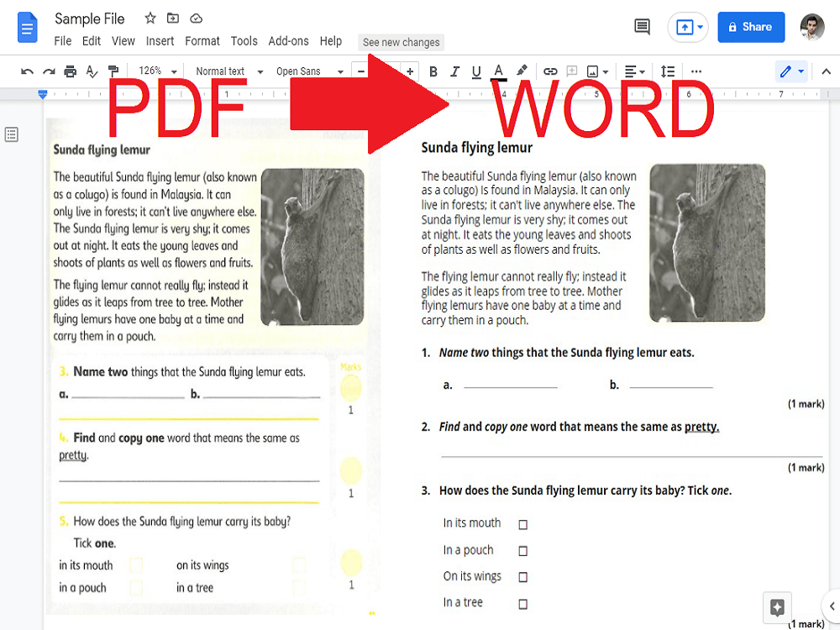
Task: Click the left indent ruler marker
Action: 43,95
